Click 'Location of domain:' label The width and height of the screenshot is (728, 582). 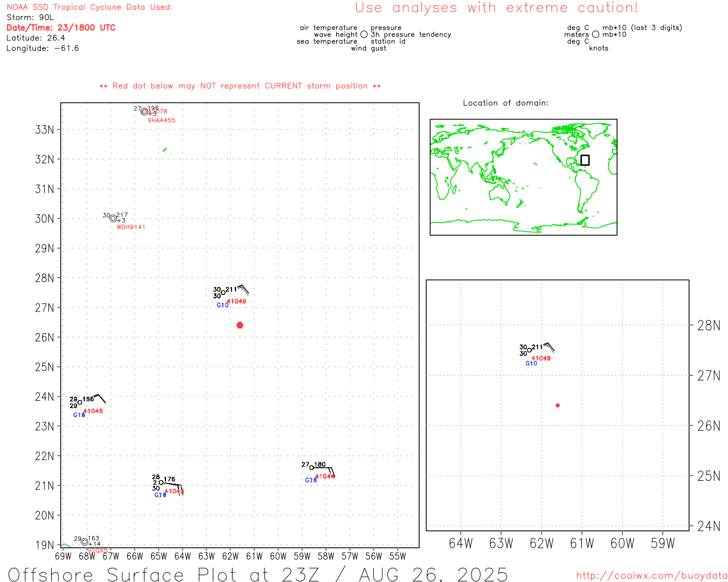506,103
